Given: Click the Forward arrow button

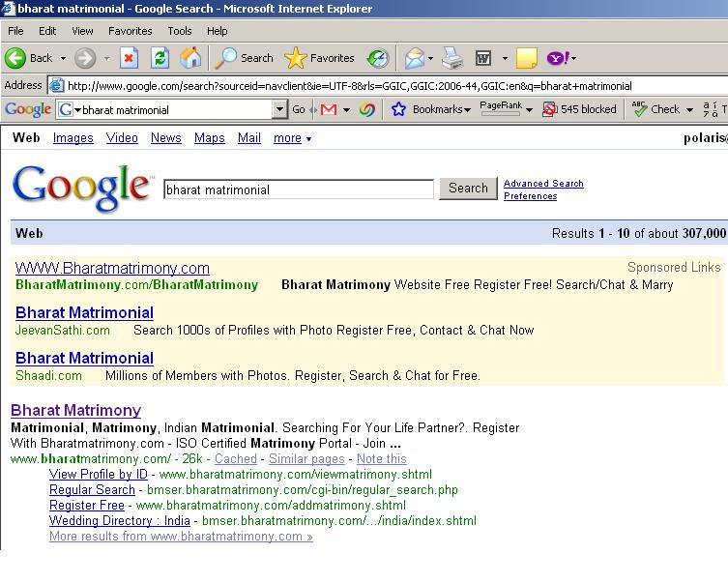Looking at the screenshot, I should pyautogui.click(x=85, y=58).
